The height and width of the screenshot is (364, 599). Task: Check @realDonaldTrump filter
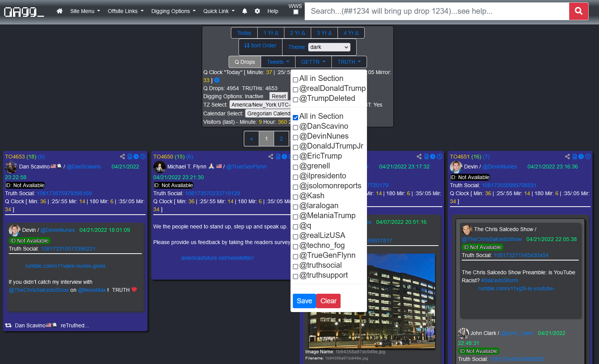(295, 90)
